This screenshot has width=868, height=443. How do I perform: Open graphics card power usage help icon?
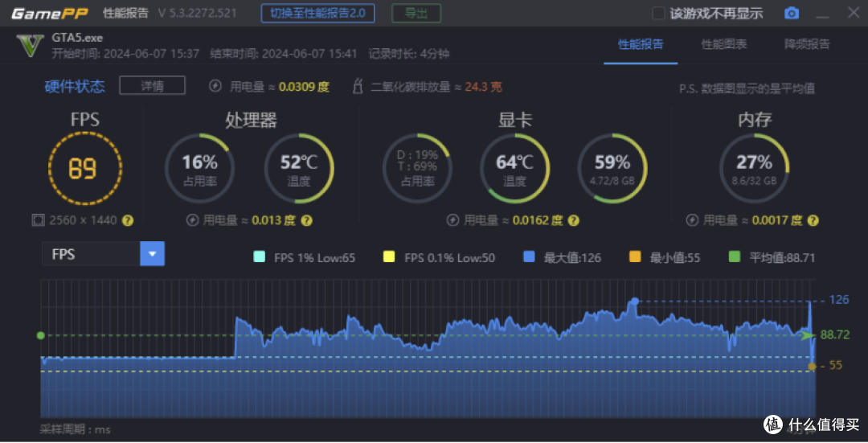(574, 220)
